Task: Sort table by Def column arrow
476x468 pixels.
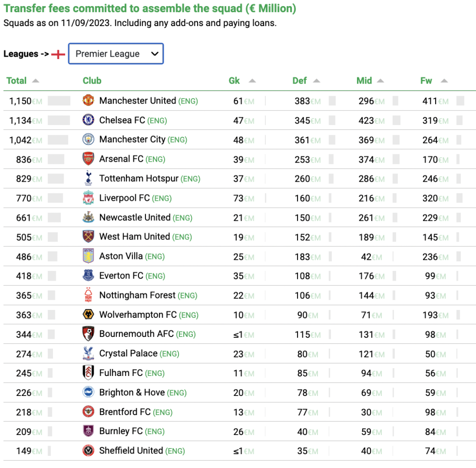Action: pos(317,81)
